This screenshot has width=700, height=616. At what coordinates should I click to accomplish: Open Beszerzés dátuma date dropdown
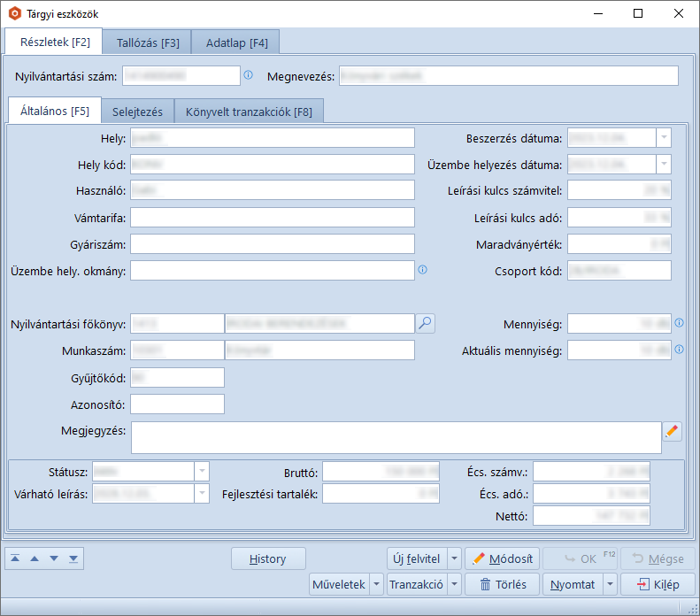(663, 138)
